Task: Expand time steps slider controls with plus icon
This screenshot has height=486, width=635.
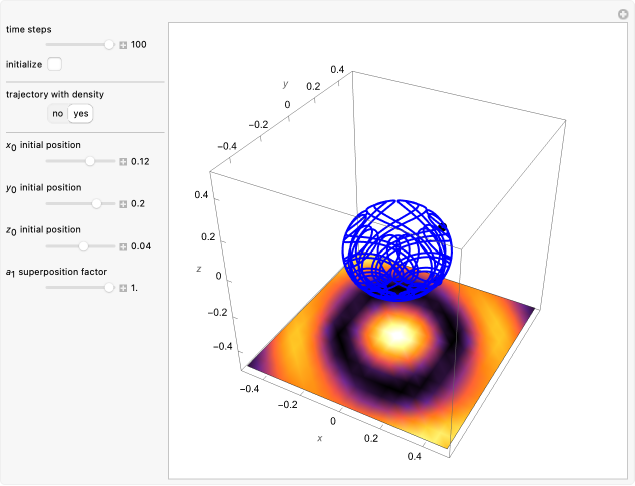Action: pos(123,45)
